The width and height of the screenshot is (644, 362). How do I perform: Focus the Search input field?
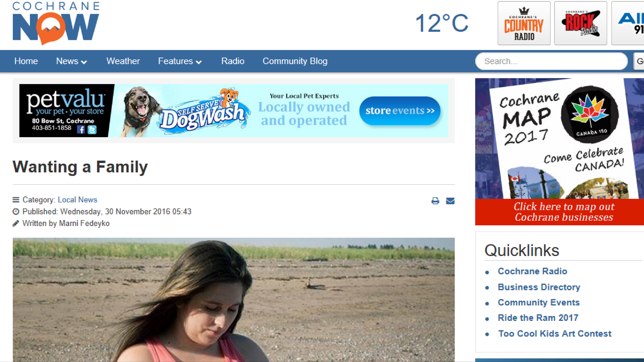tap(551, 61)
